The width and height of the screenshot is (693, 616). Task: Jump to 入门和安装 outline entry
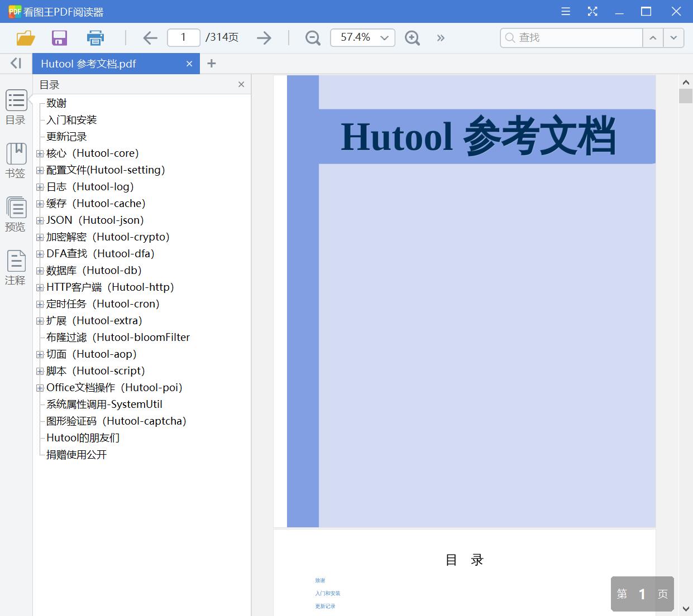(x=71, y=120)
